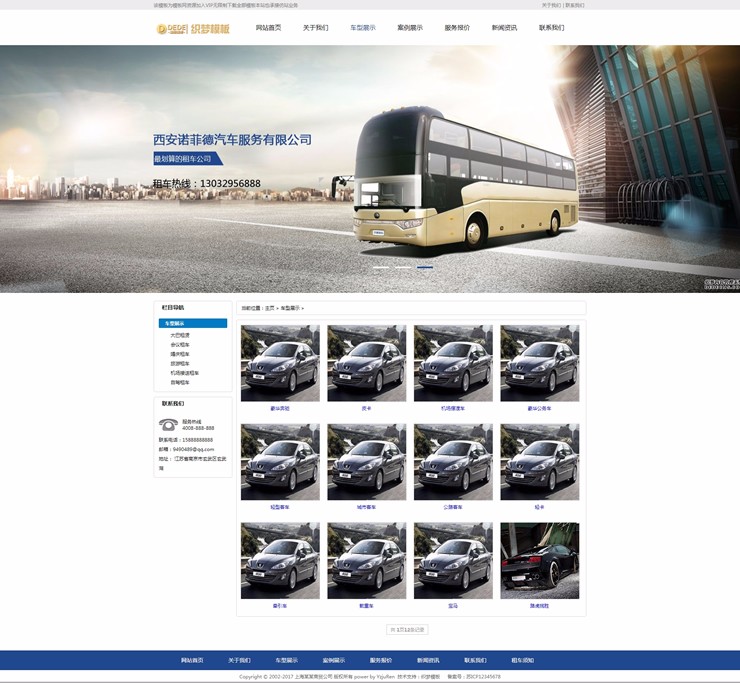Viewport: 740px width, 683px height.
Task: Open 网站首页 in the blue footer bar
Action: pyautogui.click(x=192, y=660)
